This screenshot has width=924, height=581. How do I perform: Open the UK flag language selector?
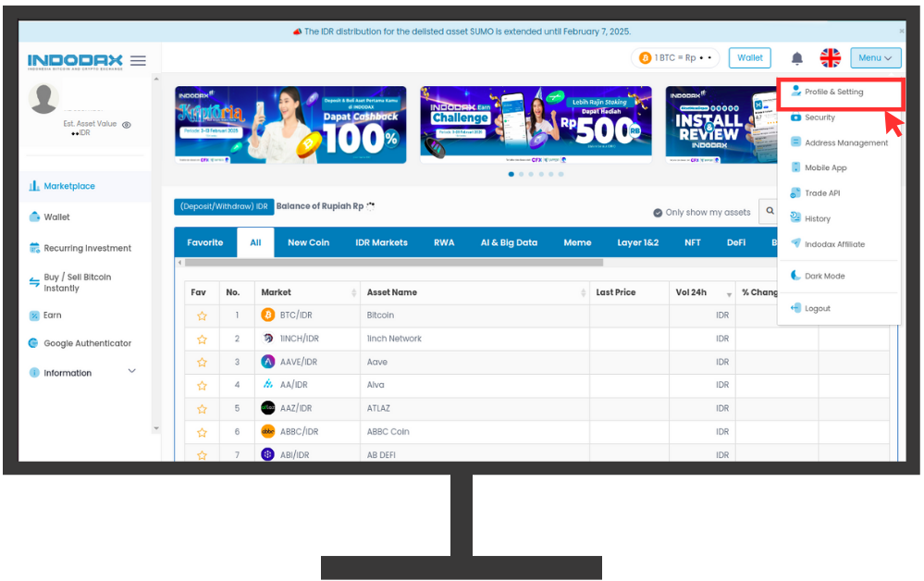coord(830,58)
